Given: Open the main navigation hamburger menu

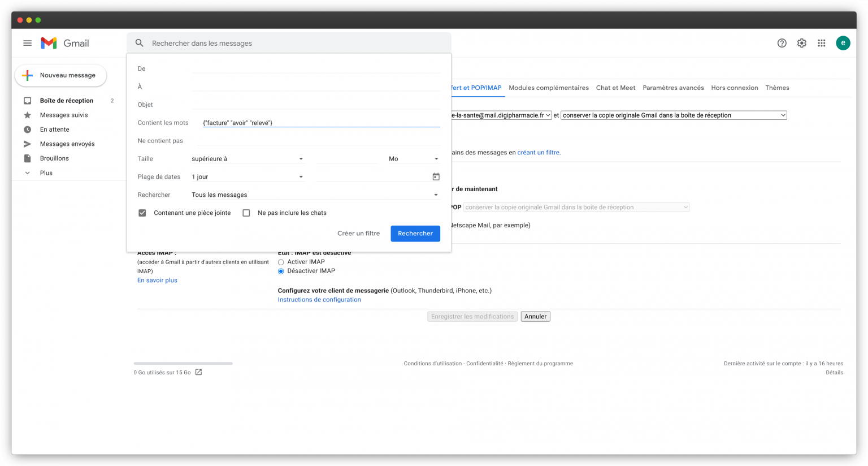Looking at the screenshot, I should [27, 43].
